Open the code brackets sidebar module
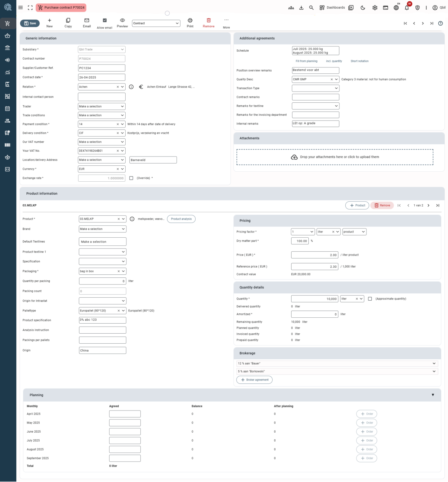448x482 pixels. pos(7,169)
